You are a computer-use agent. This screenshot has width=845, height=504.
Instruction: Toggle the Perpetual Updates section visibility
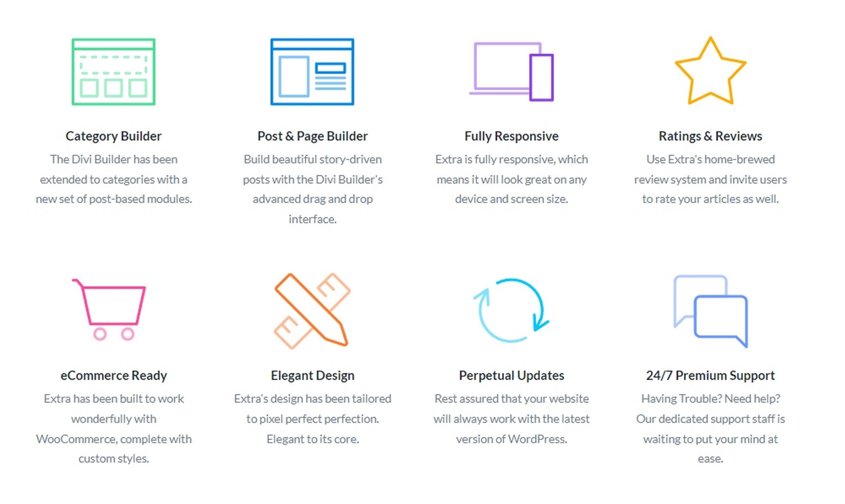(511, 375)
